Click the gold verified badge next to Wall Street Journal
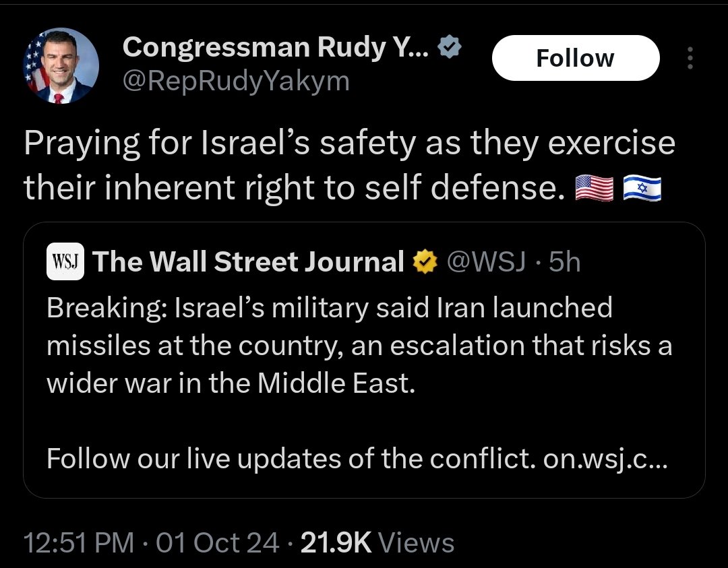 425,261
